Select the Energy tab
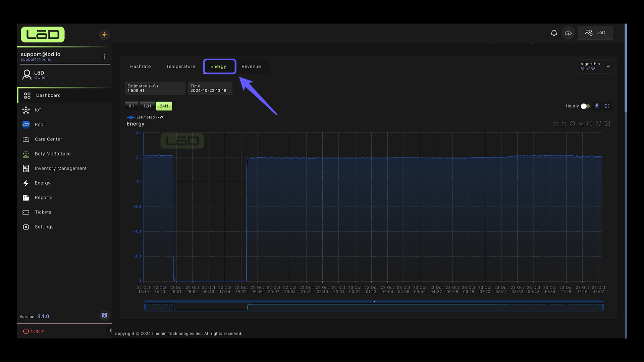644x362 pixels. coord(218,66)
